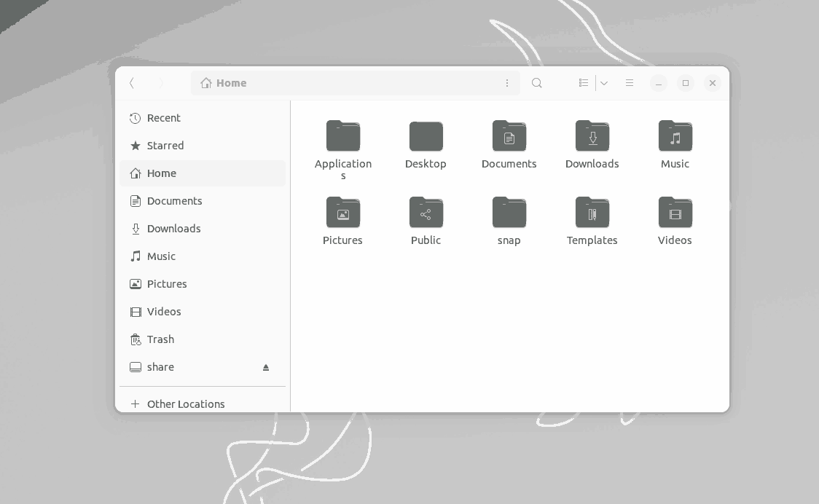The width and height of the screenshot is (819, 504).
Task: Expand Other Locations in the sidebar
Action: (x=186, y=404)
